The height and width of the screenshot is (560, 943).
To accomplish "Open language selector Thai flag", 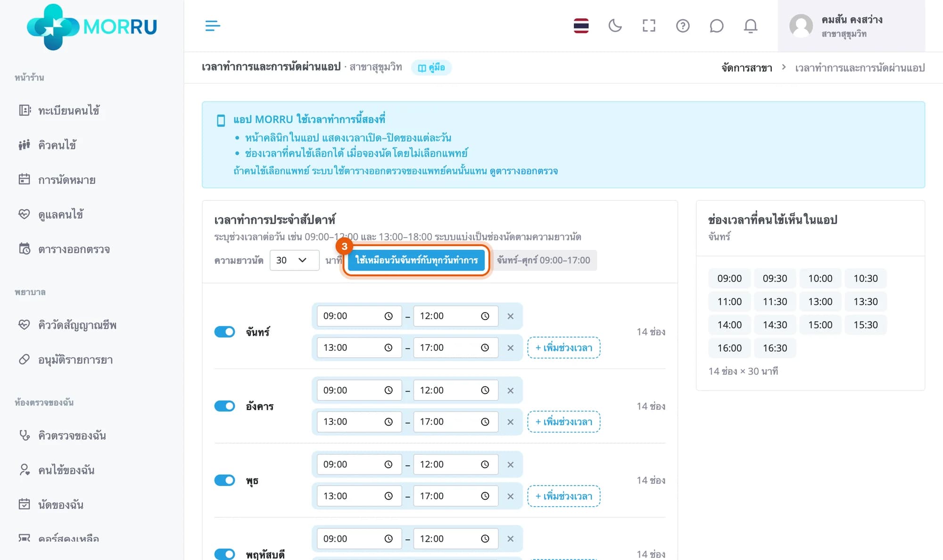I will (581, 25).
